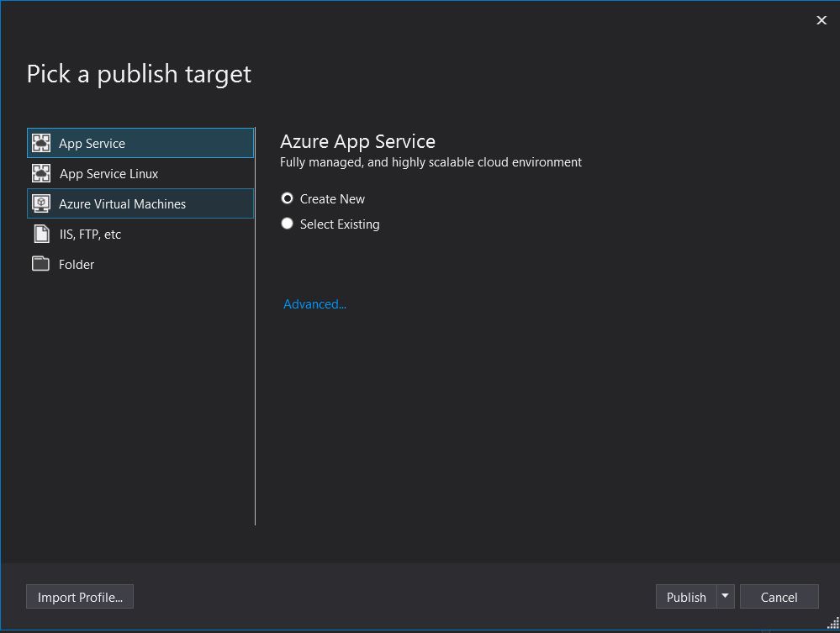This screenshot has height=633, width=840.
Task: Click the 'Pick a publish target' title
Action: pos(139,74)
